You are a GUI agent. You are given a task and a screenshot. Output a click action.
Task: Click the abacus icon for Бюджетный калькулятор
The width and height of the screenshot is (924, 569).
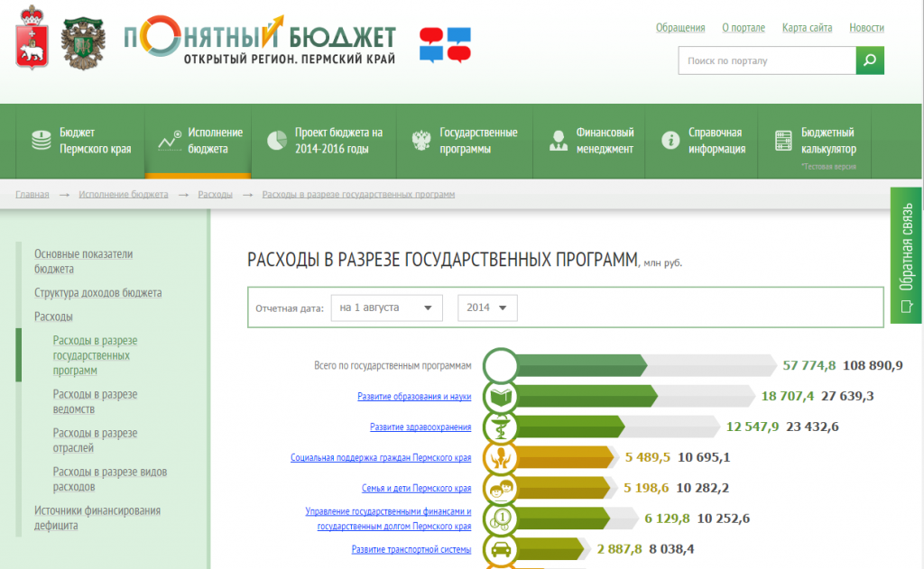click(783, 140)
